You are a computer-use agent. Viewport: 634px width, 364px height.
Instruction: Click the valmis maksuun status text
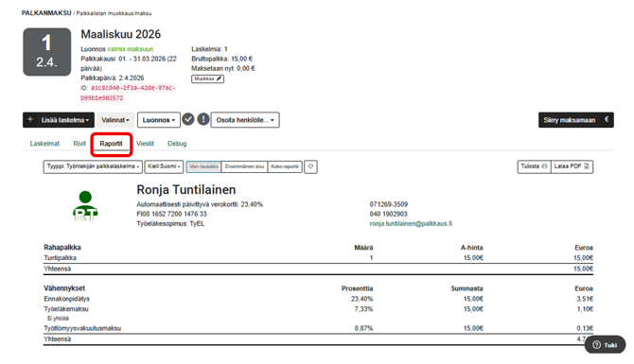pyautogui.click(x=131, y=49)
